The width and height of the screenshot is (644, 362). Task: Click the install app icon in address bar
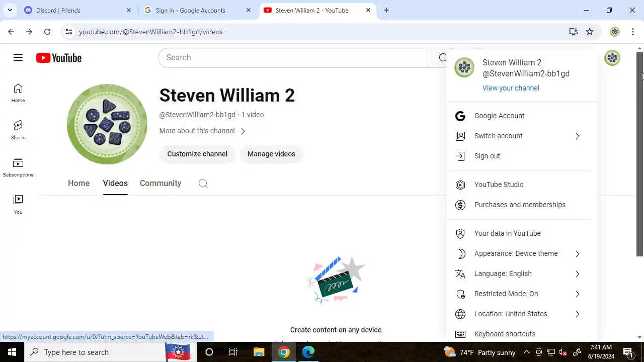click(573, 32)
